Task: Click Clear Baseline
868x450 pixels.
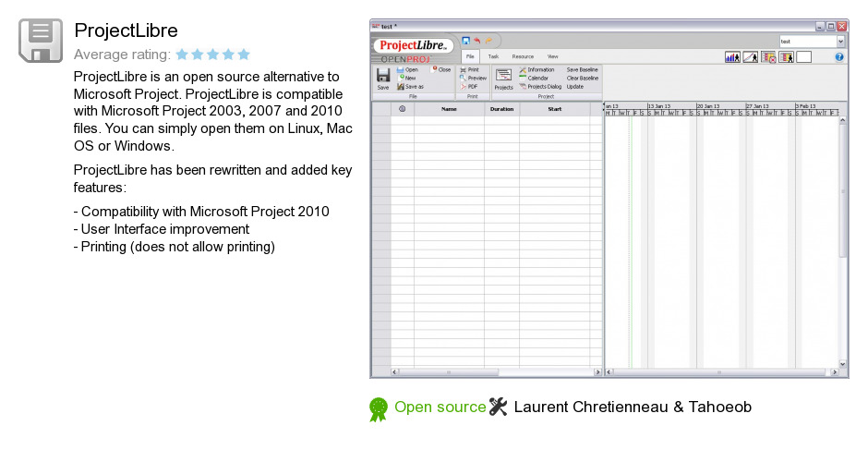Action: (583, 79)
